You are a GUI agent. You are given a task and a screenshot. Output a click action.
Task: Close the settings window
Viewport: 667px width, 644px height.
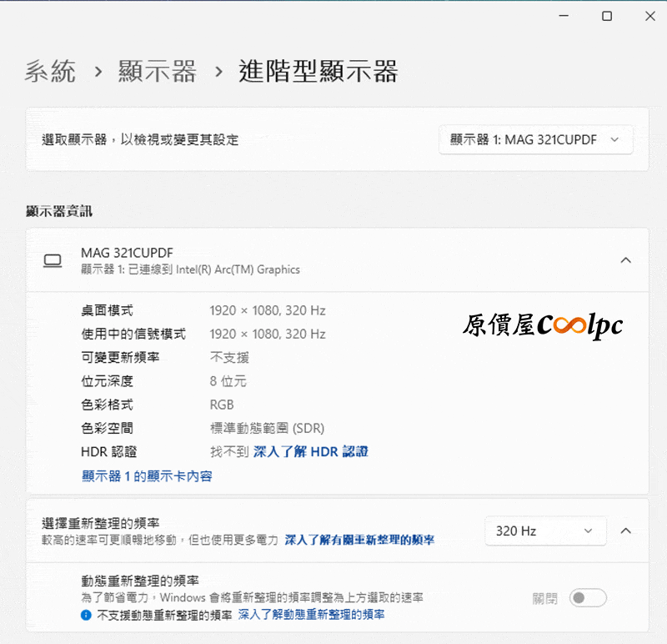pyautogui.click(x=649, y=16)
